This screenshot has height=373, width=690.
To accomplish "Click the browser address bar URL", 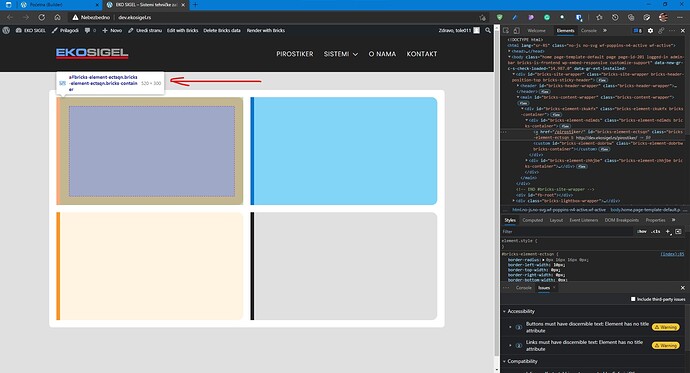I will pyautogui.click(x=135, y=17).
